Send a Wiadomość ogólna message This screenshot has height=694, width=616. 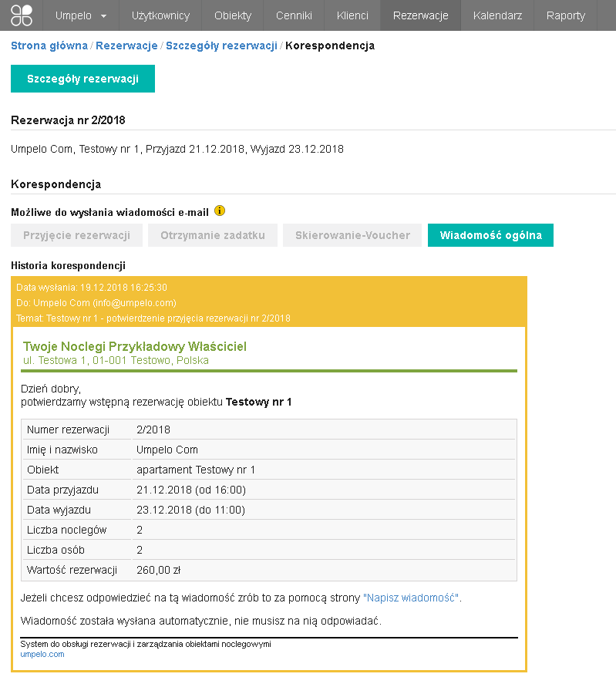pyautogui.click(x=490, y=235)
